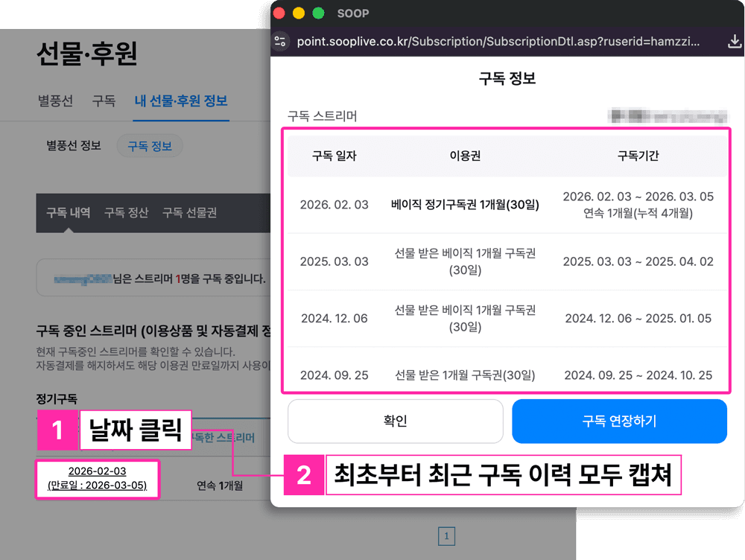The width and height of the screenshot is (745, 560).
Task: Click page number 1 in pagination
Action: (446, 535)
